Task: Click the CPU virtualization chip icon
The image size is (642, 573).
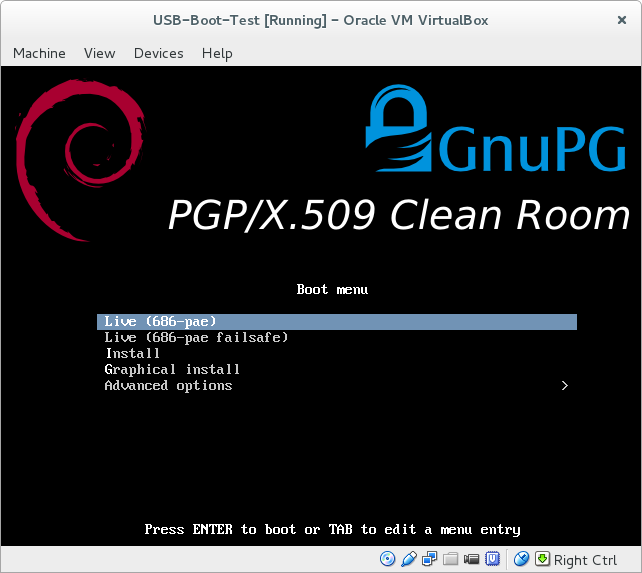Action: (x=493, y=559)
